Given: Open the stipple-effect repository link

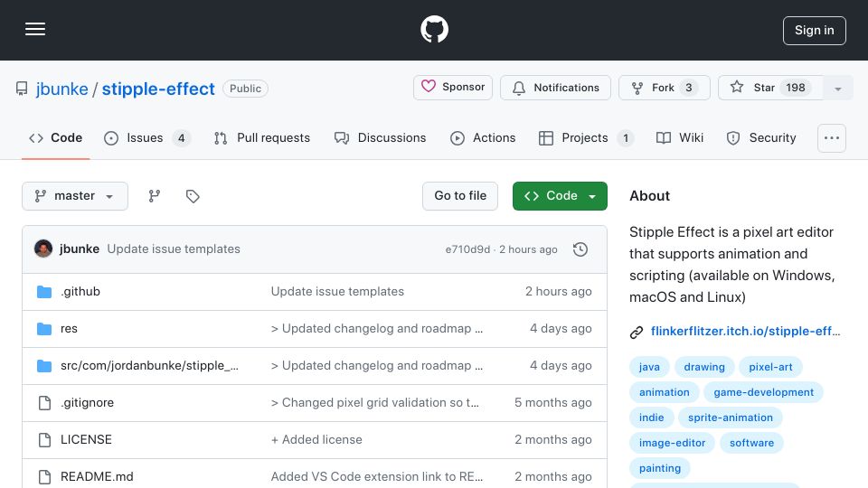Looking at the screenshot, I should click(x=158, y=89).
